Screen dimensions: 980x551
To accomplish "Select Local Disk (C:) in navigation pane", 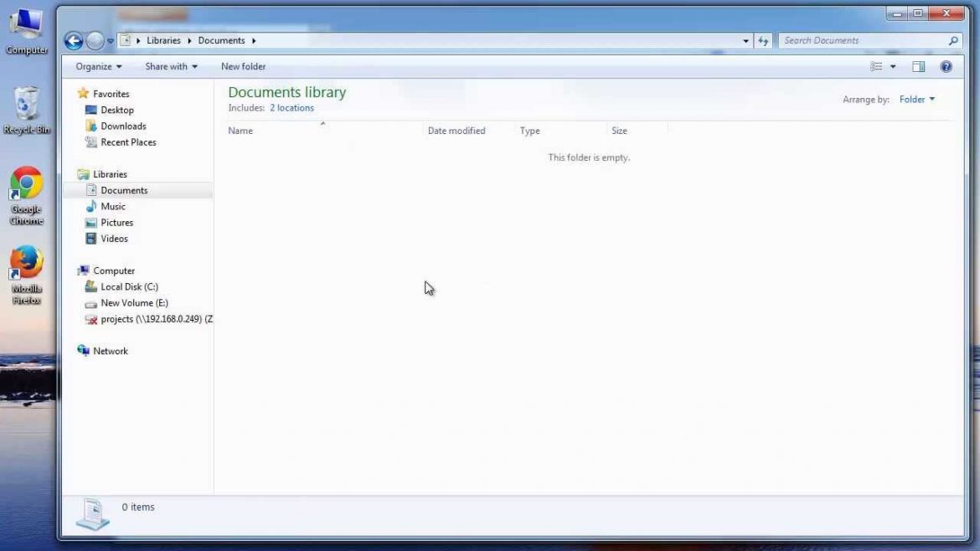I will click(129, 286).
